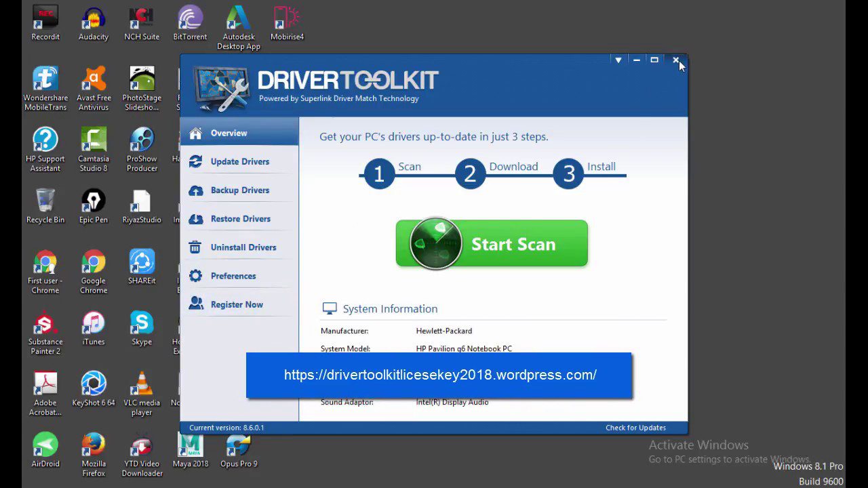Launch Mozilla Firefox from the desktop

coord(94,455)
